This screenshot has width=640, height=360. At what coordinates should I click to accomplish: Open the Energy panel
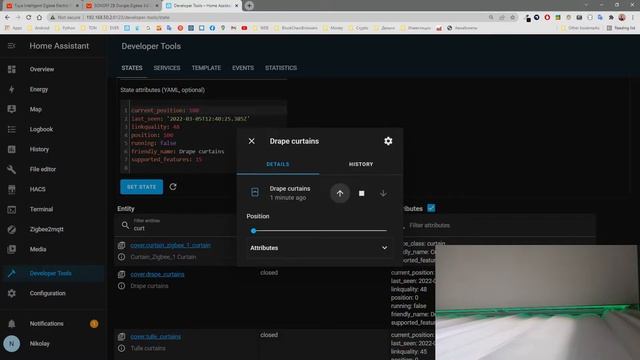click(x=39, y=89)
